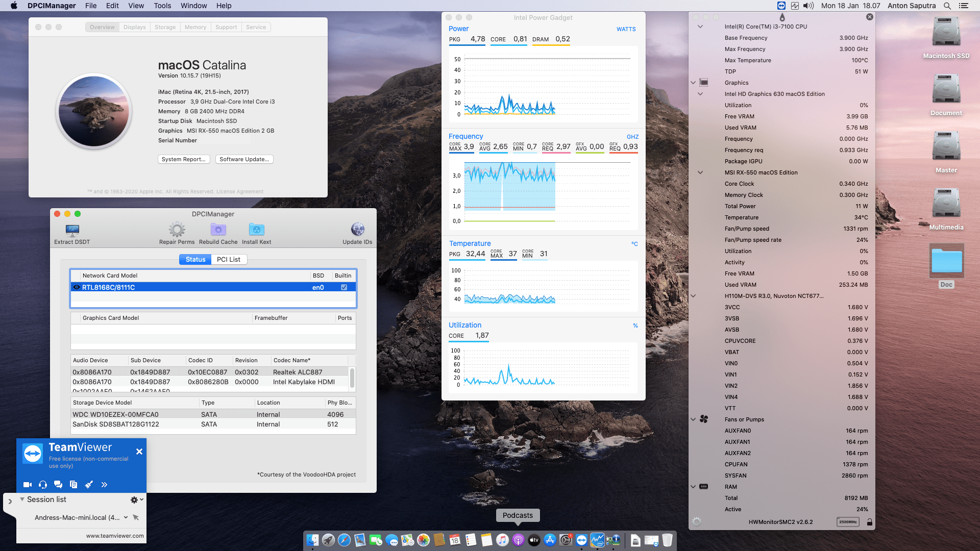Click the Update IDs globe icon

pyautogui.click(x=357, y=229)
